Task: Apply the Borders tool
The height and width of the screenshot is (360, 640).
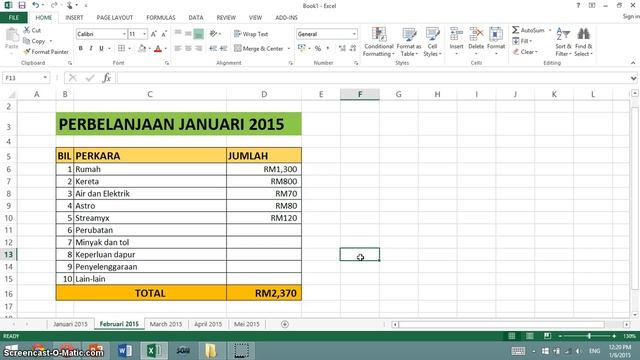Action: coord(121,49)
